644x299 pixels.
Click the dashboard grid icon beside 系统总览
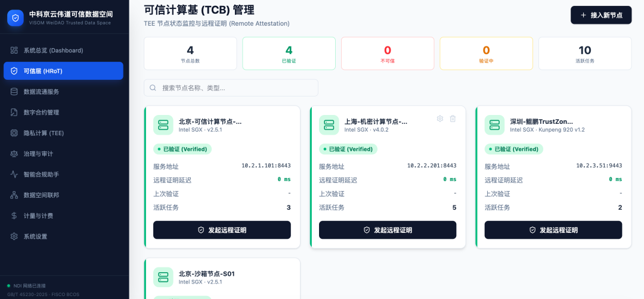14,50
